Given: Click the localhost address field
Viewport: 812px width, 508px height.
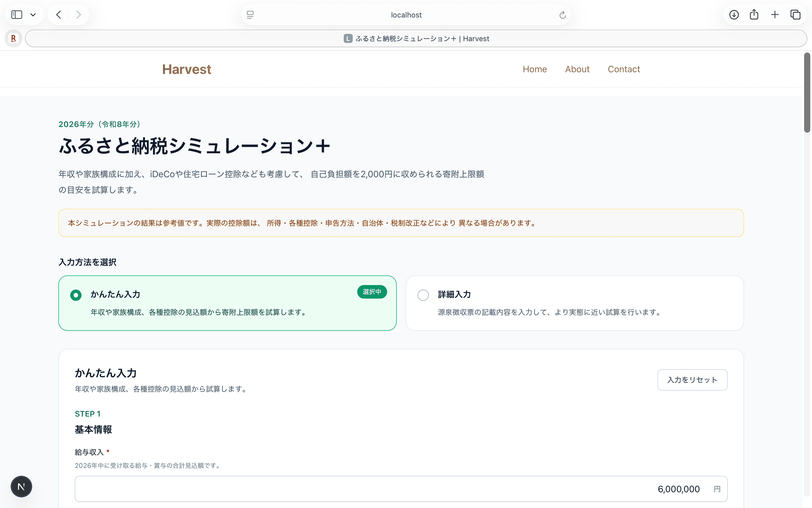Looking at the screenshot, I should click(x=406, y=15).
